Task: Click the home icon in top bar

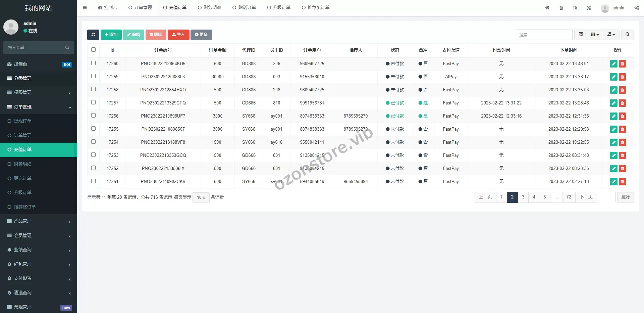Action: pos(547,8)
